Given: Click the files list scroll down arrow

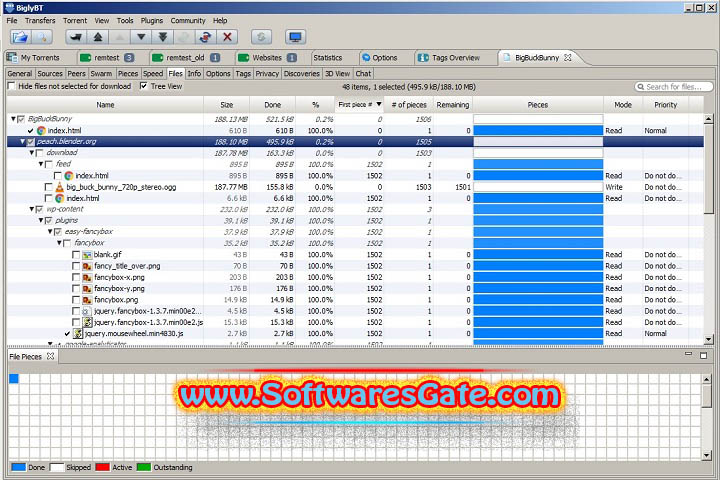Looking at the screenshot, I should 708,339.
